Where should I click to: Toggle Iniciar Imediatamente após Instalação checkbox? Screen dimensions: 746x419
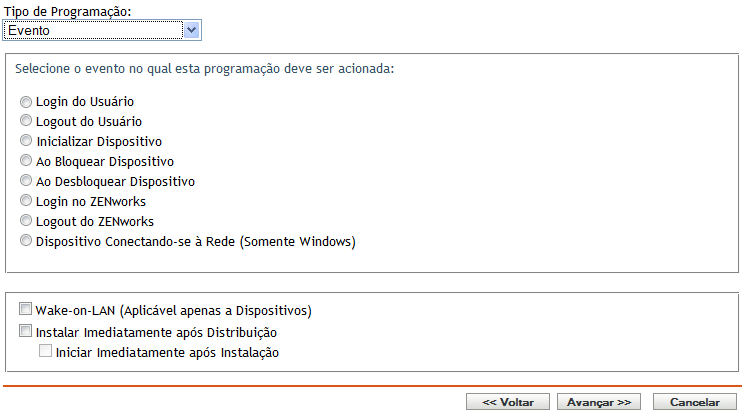tap(46, 352)
